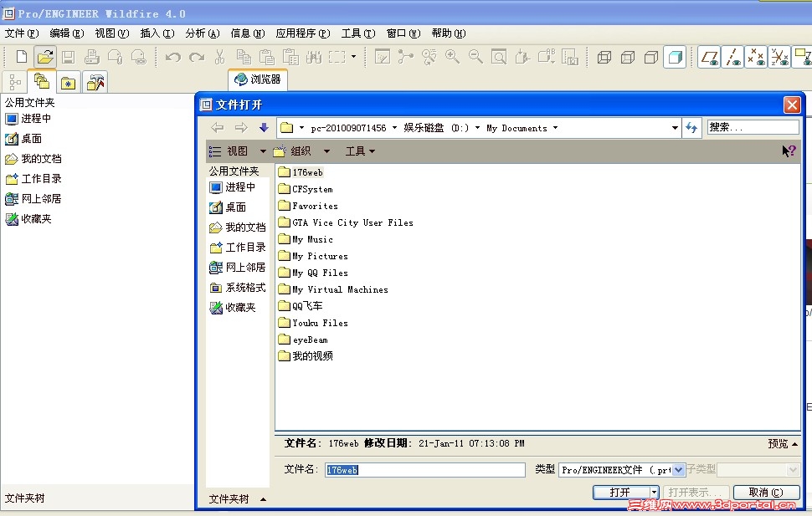
Task: Open the Model Tree navigator tab
Action: pyautogui.click(x=15, y=82)
